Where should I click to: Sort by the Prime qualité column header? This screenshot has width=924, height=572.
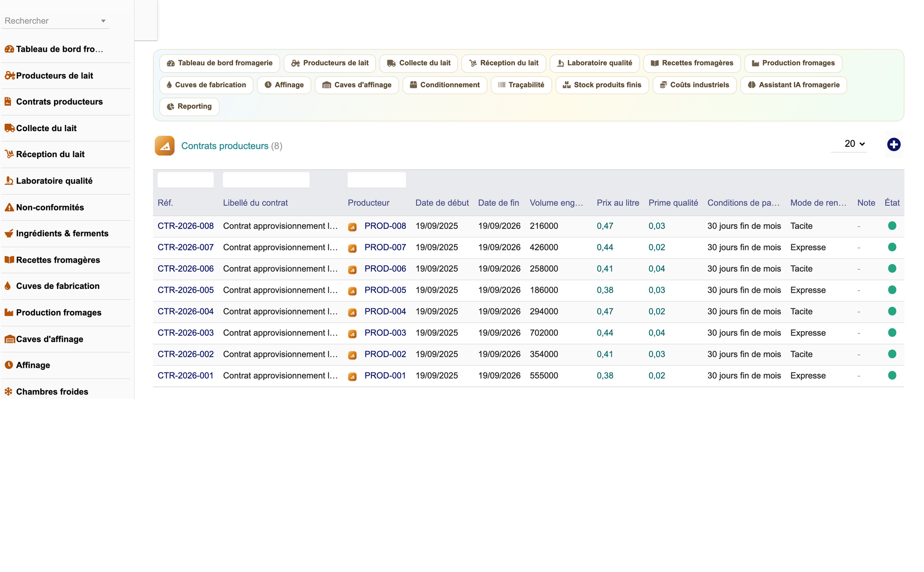pos(673,203)
